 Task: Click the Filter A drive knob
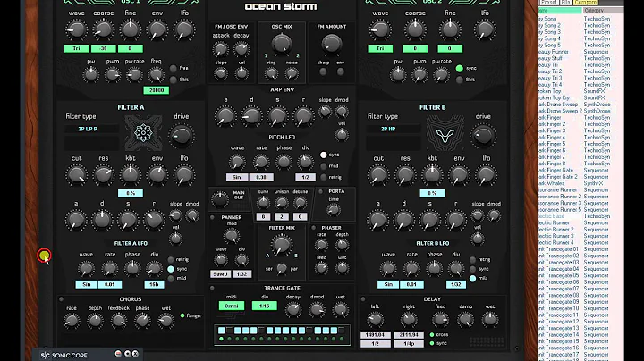click(x=181, y=136)
